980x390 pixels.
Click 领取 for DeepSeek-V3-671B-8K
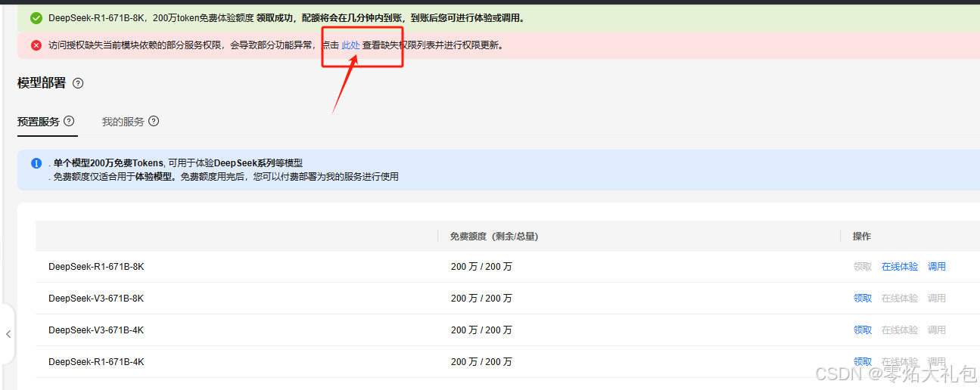(863, 299)
